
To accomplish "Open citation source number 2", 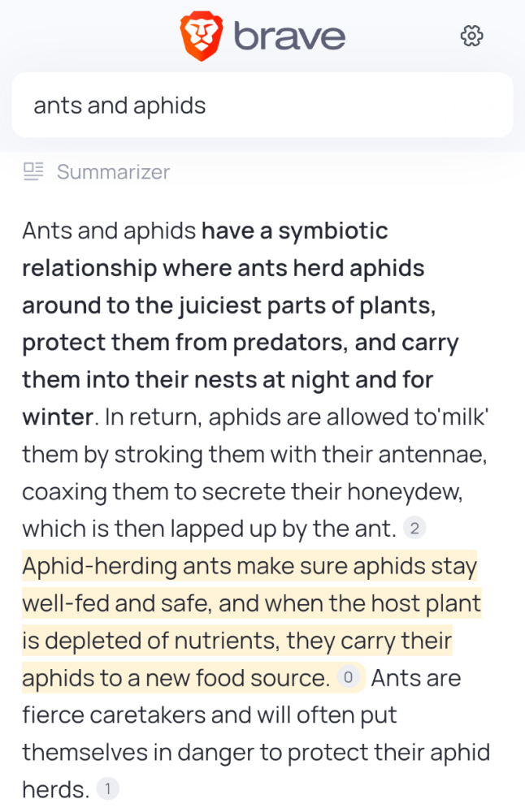I will point(414,529).
